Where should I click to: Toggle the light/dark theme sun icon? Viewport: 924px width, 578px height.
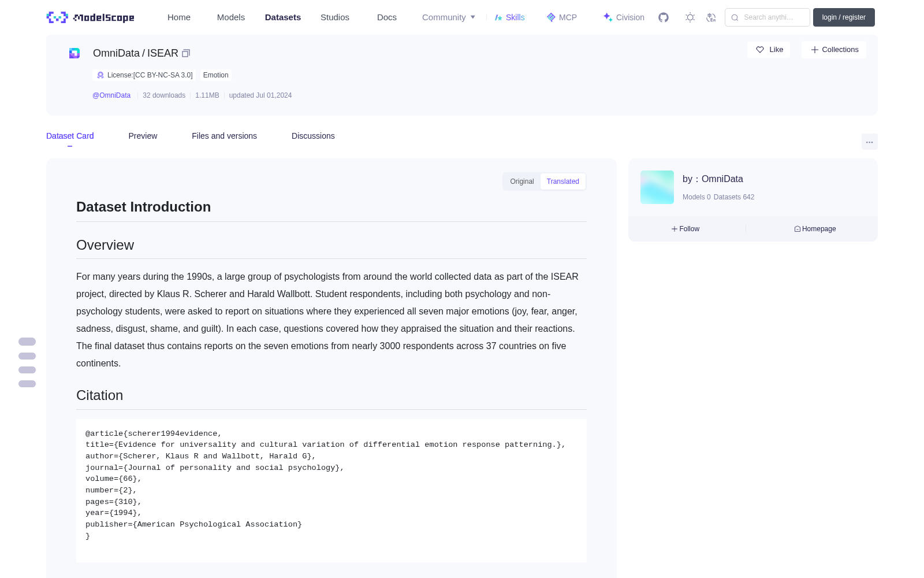click(690, 17)
